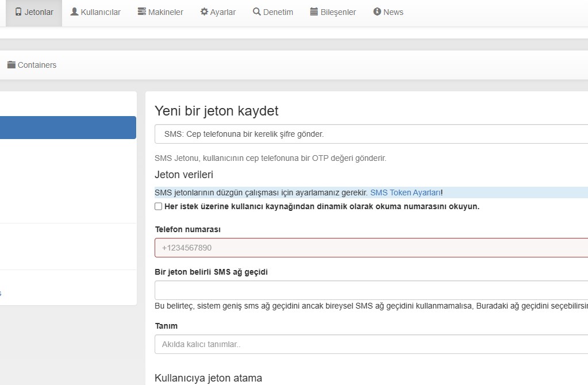
Task: Enable dynamic phone number reading checkbox
Action: [x=159, y=206]
